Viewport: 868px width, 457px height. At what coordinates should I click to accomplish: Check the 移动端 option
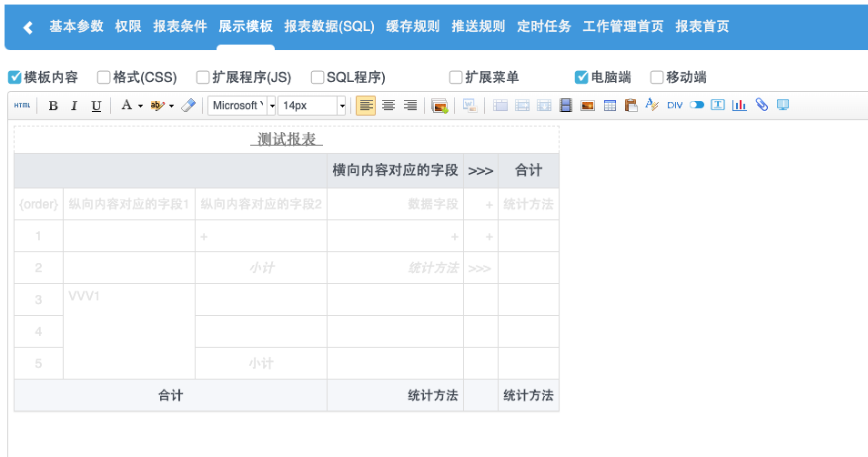657,77
